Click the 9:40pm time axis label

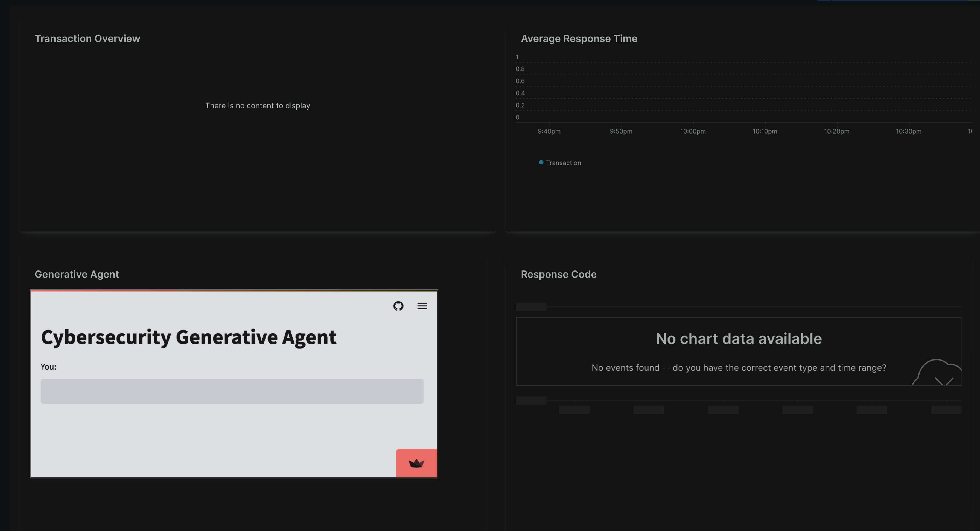pos(549,131)
